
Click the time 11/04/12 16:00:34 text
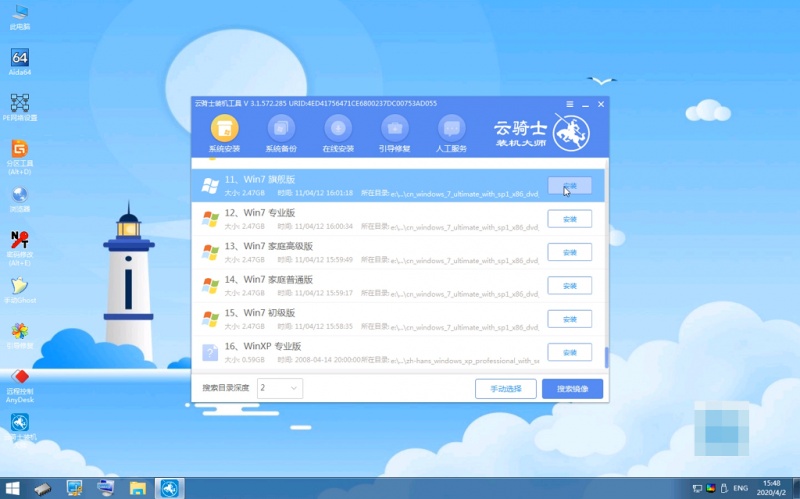[x=315, y=227]
